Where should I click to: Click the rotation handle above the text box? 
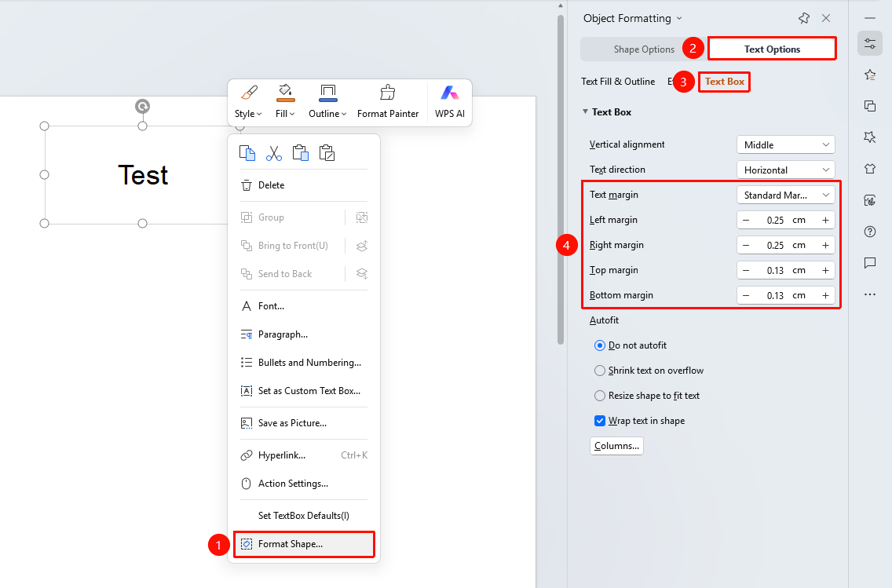(142, 106)
